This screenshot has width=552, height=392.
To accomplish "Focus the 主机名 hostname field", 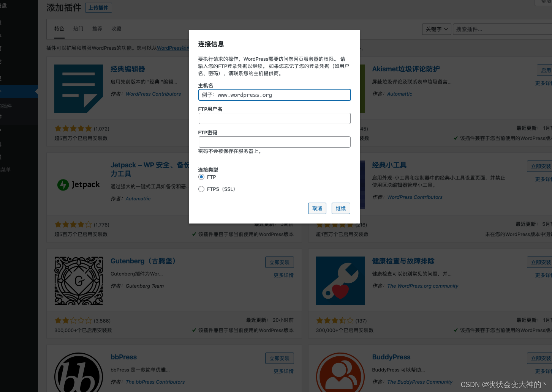I will coord(274,95).
